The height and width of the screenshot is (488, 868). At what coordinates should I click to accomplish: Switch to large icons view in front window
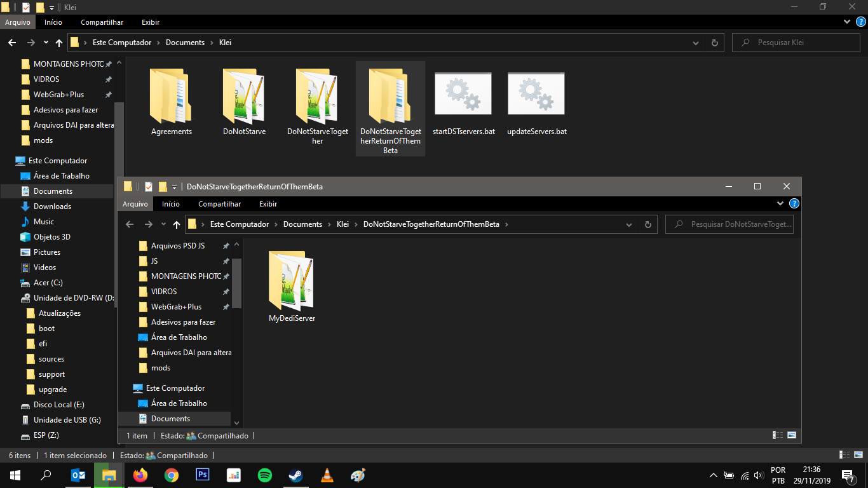click(x=792, y=436)
